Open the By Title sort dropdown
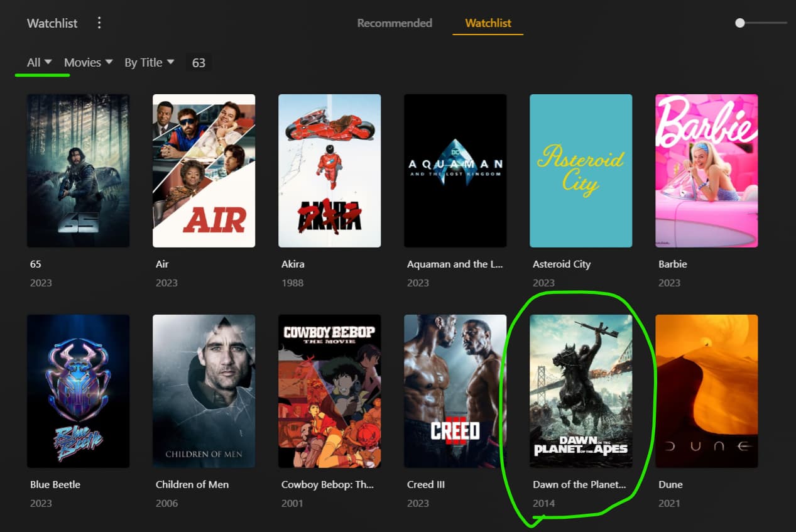This screenshot has width=796, height=532. click(x=149, y=62)
